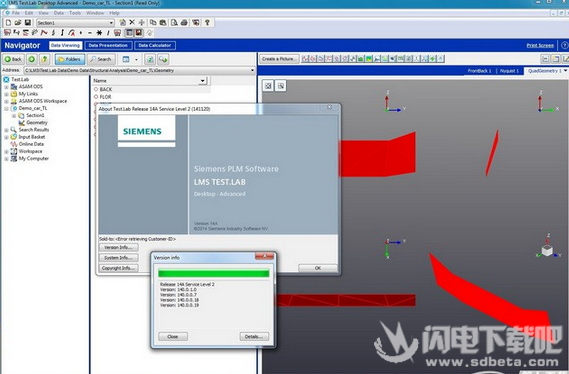This screenshot has height=374, width=569.
Task: Expand the Address path dropdown
Action: click(x=252, y=70)
